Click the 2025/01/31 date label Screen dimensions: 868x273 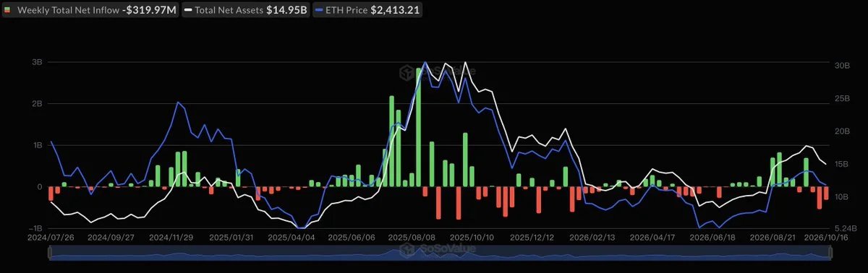[x=231, y=237]
